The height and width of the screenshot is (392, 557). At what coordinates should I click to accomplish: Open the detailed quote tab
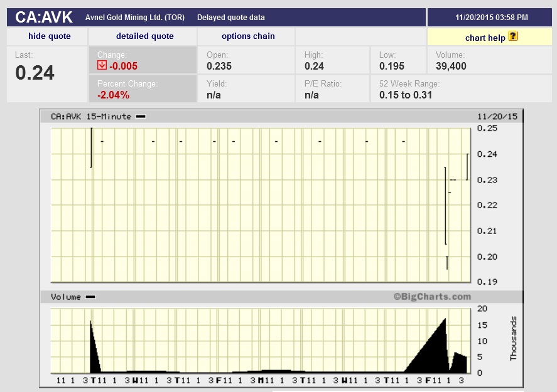pyautogui.click(x=144, y=36)
